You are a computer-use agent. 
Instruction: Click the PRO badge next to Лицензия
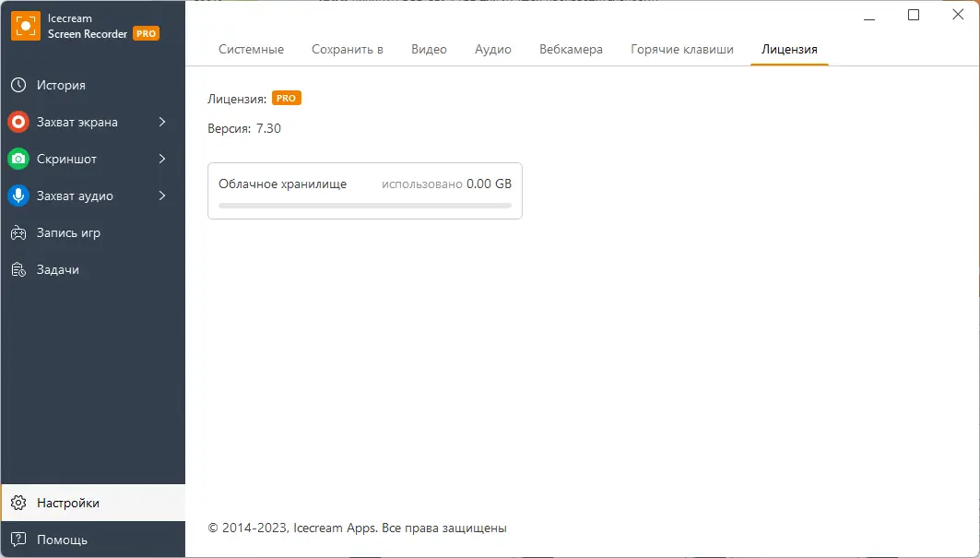(286, 97)
